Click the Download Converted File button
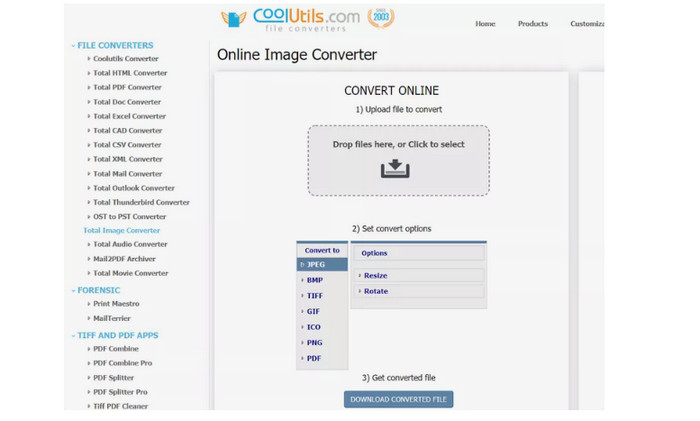The image size is (700, 421). coord(399,400)
